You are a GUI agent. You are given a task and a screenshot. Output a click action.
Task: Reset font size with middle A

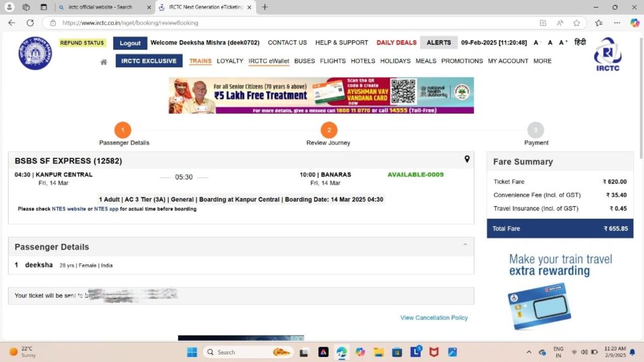point(550,43)
